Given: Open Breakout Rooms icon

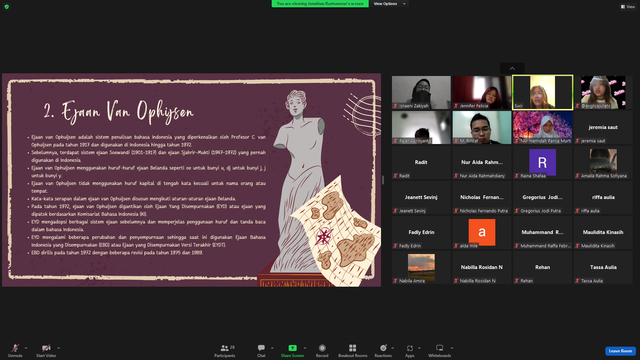Looking at the screenshot, I should [353, 348].
